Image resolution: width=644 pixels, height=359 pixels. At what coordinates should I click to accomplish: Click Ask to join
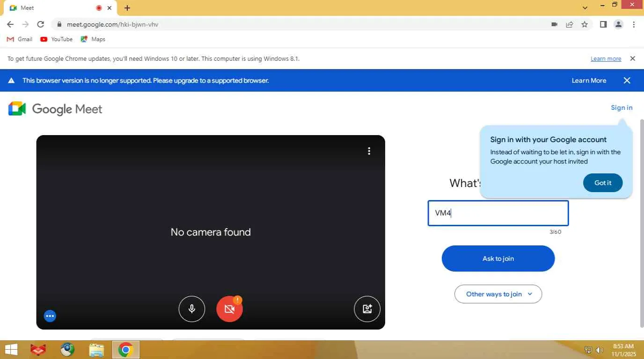(x=498, y=258)
